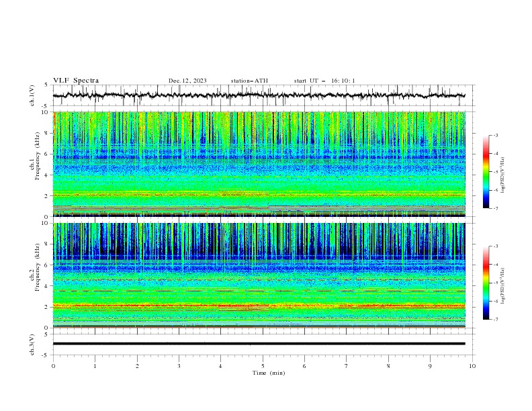Viewport: 532px width, 411px height.
Task: Click the ch.2 colorbar '-3' tick label
Action: click(495, 246)
